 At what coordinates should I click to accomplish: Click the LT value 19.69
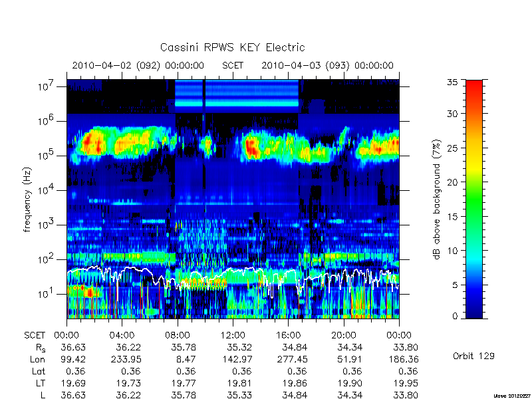click(x=73, y=383)
